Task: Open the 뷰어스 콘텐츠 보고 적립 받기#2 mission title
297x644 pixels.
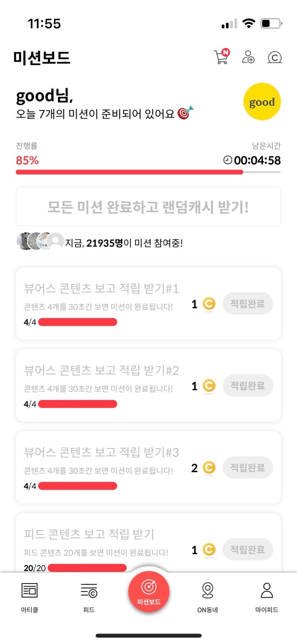Action: pyautogui.click(x=101, y=370)
